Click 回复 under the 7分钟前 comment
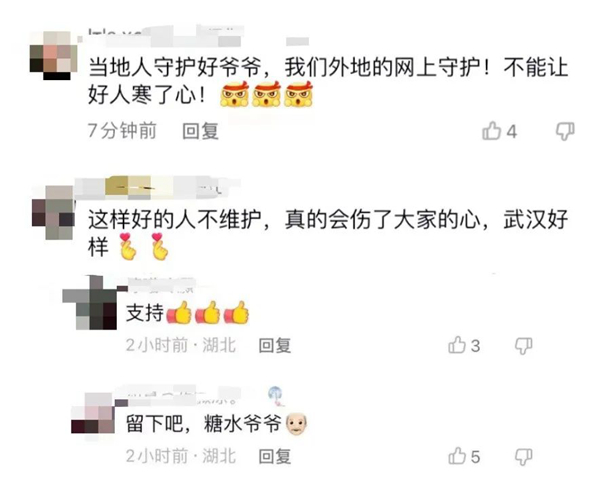This screenshot has width=600, height=487. click(x=200, y=131)
